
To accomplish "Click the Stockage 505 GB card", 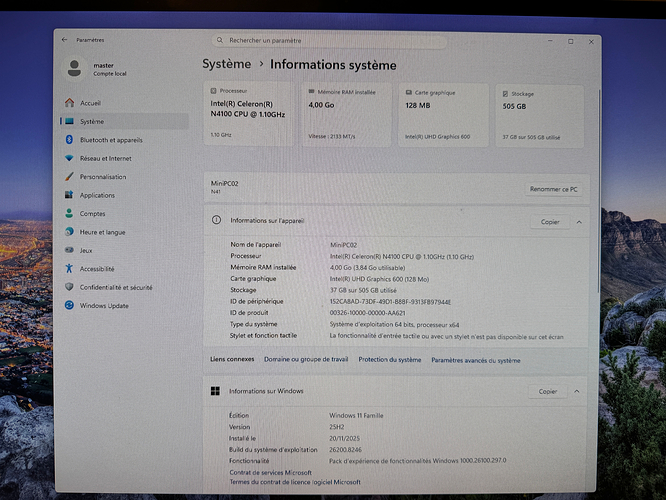I will pos(539,116).
